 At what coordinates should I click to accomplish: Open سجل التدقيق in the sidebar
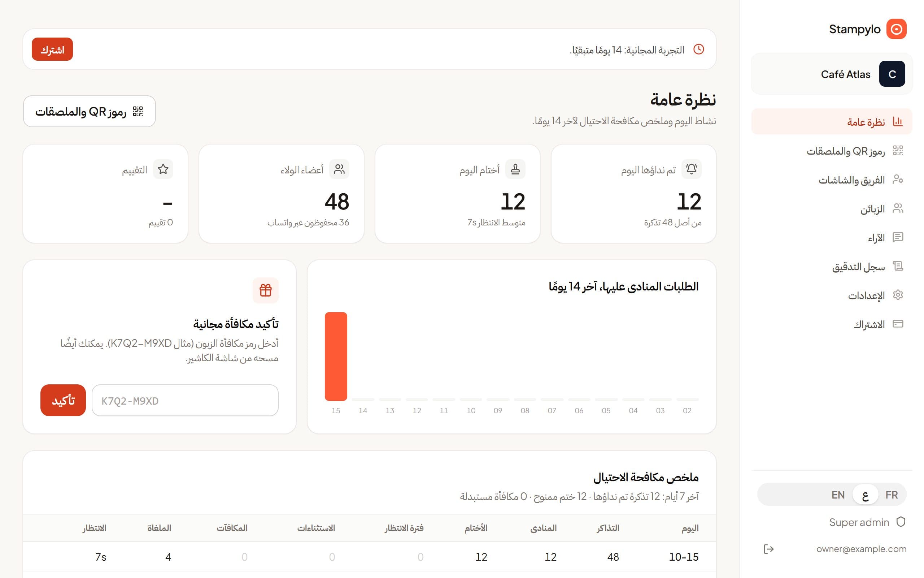(x=832, y=266)
